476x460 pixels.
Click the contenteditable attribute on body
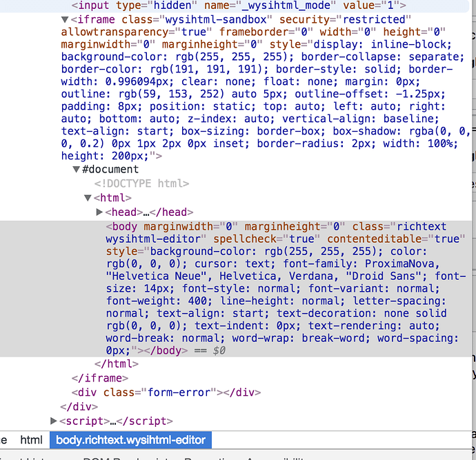pos(396,239)
